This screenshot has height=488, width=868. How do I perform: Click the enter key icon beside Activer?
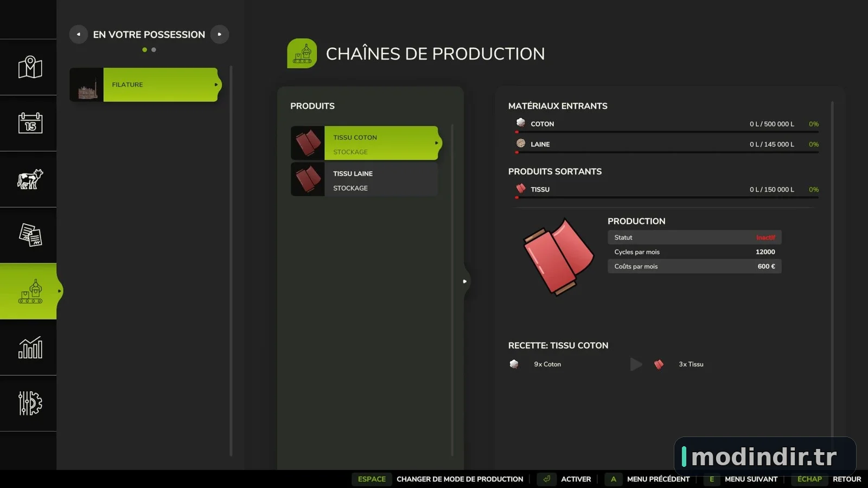pos(546,479)
